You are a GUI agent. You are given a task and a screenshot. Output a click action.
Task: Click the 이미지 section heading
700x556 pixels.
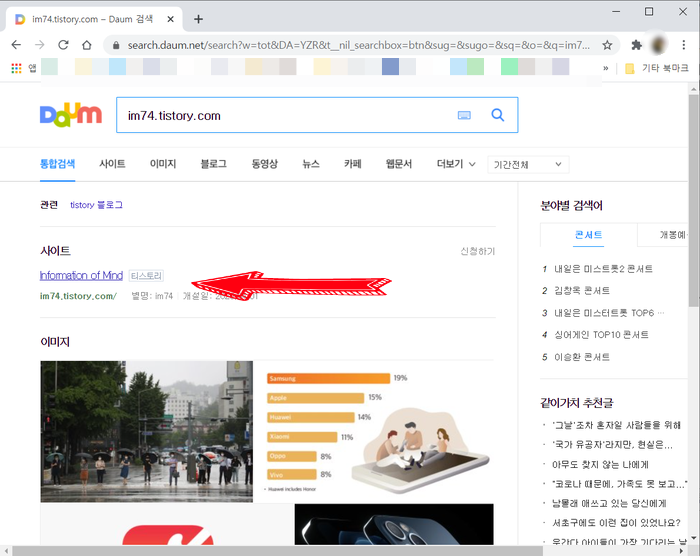55,342
